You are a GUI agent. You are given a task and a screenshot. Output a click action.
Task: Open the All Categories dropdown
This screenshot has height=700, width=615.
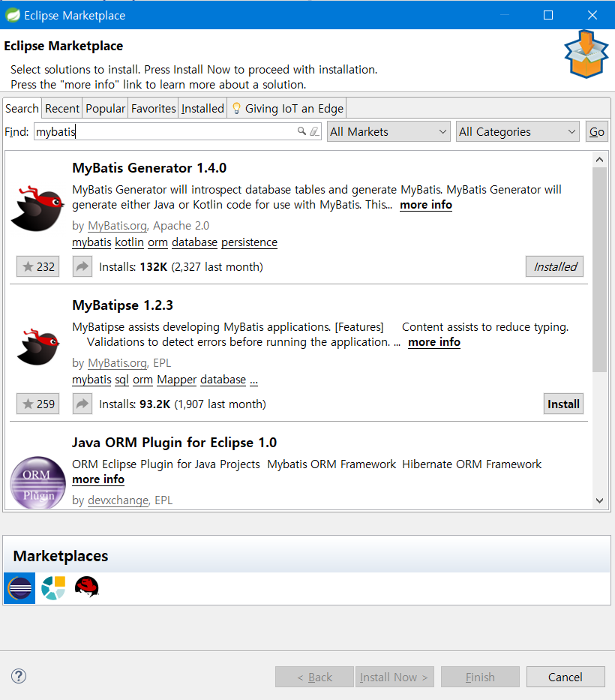click(517, 131)
